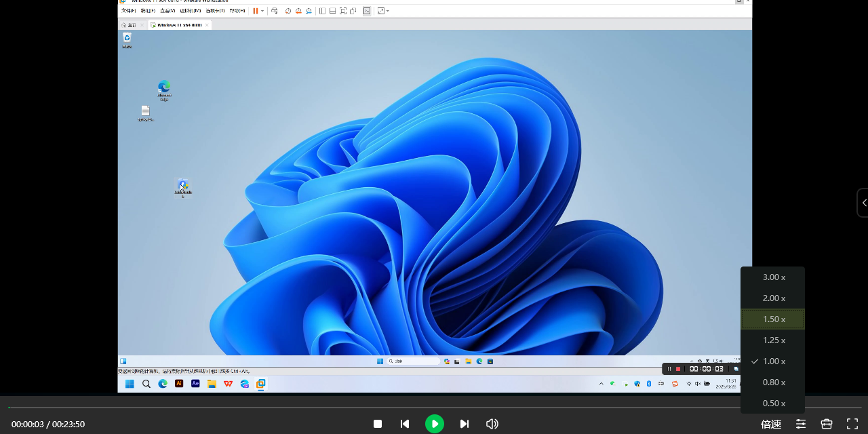Close the Windows 11 x64 tab
Screen dimensions: 868x434
(208, 24)
